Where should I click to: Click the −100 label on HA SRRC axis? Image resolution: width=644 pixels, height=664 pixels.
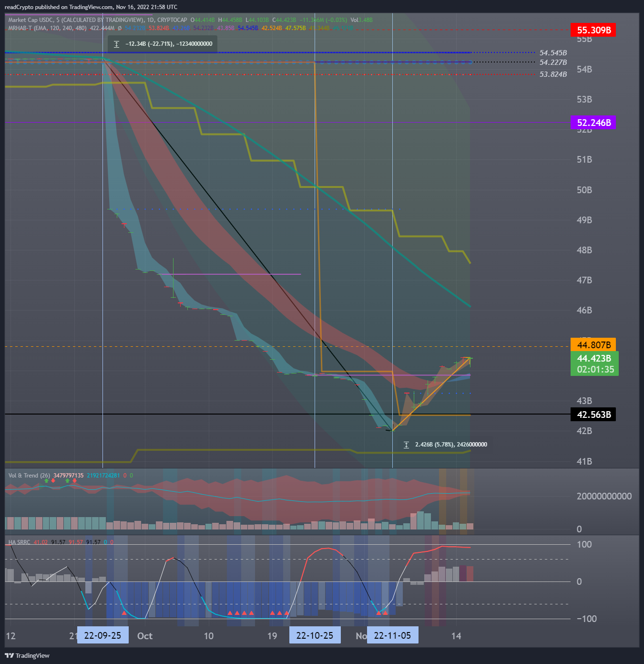click(586, 619)
